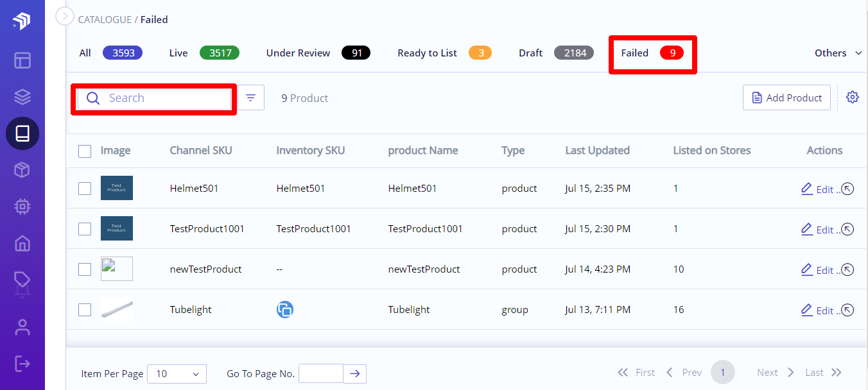The height and width of the screenshot is (390, 868).
Task: Switch to the Live tab
Action: point(204,53)
